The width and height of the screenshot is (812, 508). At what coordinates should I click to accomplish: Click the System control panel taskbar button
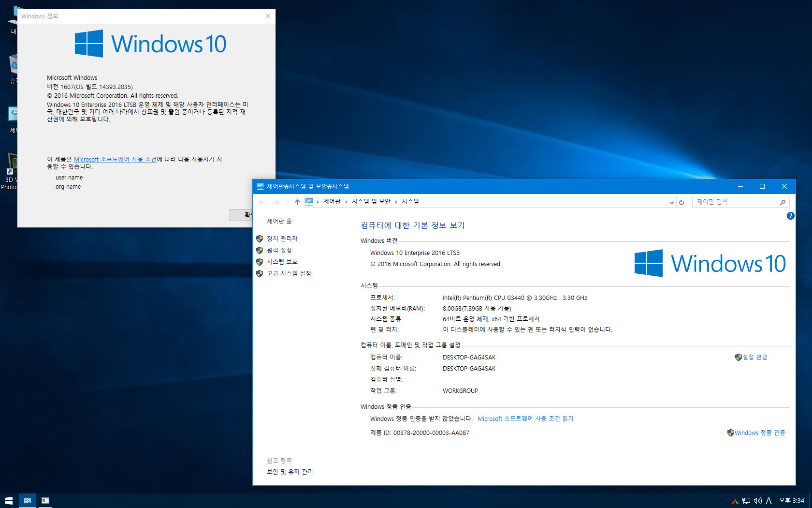(x=27, y=501)
